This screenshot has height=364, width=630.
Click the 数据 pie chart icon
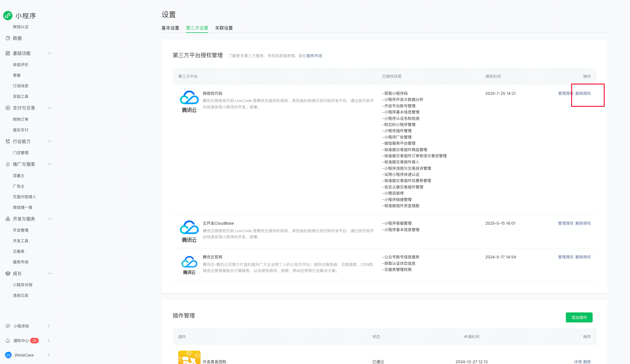click(x=8, y=38)
